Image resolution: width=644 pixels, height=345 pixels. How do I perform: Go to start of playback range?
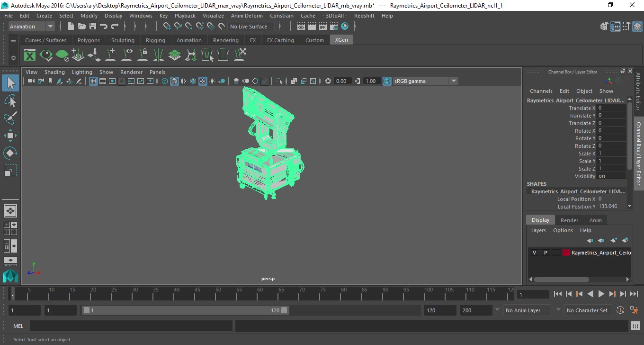coord(558,294)
